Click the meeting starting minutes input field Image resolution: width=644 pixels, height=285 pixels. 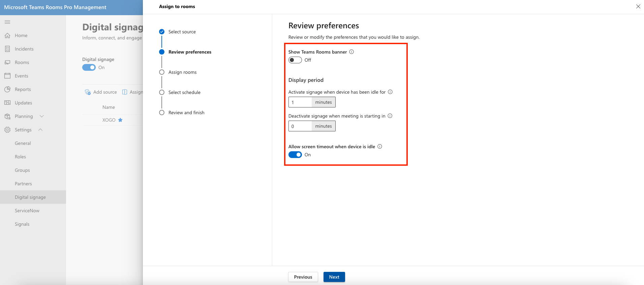[x=300, y=126]
